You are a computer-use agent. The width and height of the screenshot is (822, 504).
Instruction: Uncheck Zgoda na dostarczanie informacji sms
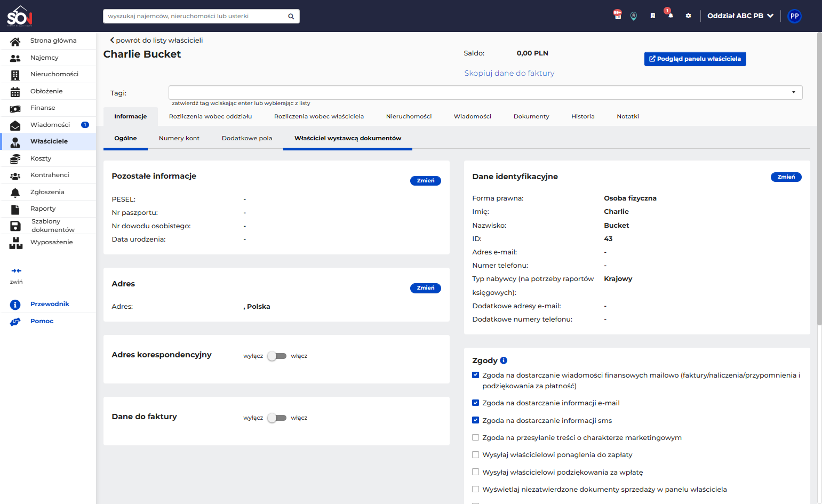point(476,420)
